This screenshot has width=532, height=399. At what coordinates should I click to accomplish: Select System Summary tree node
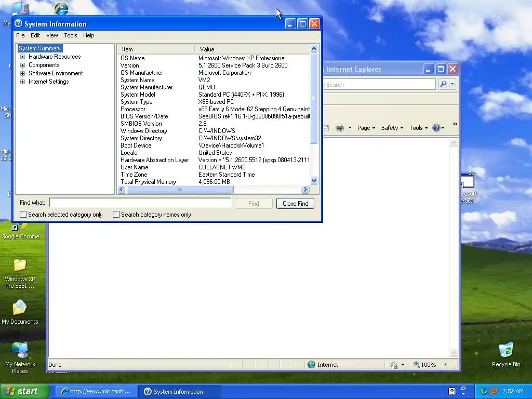point(39,48)
